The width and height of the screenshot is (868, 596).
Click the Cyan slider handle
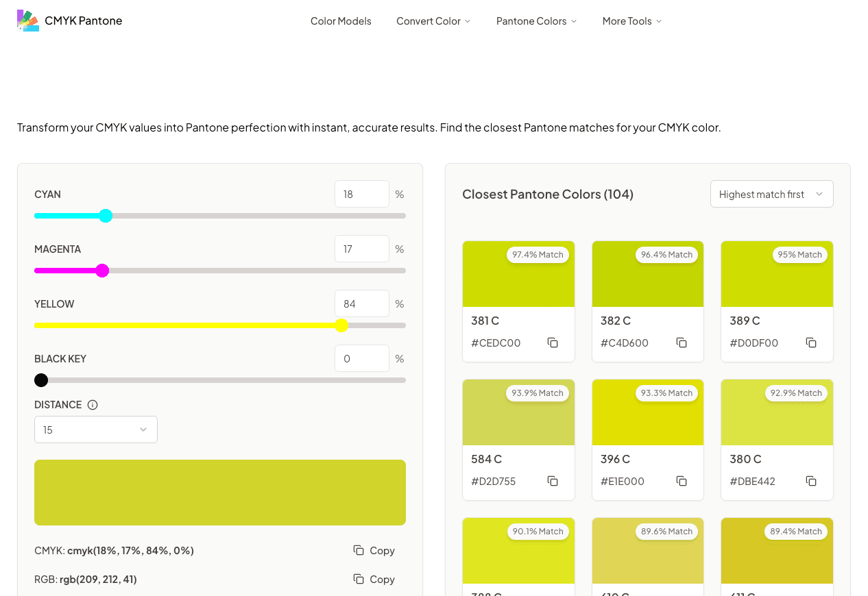click(x=106, y=216)
